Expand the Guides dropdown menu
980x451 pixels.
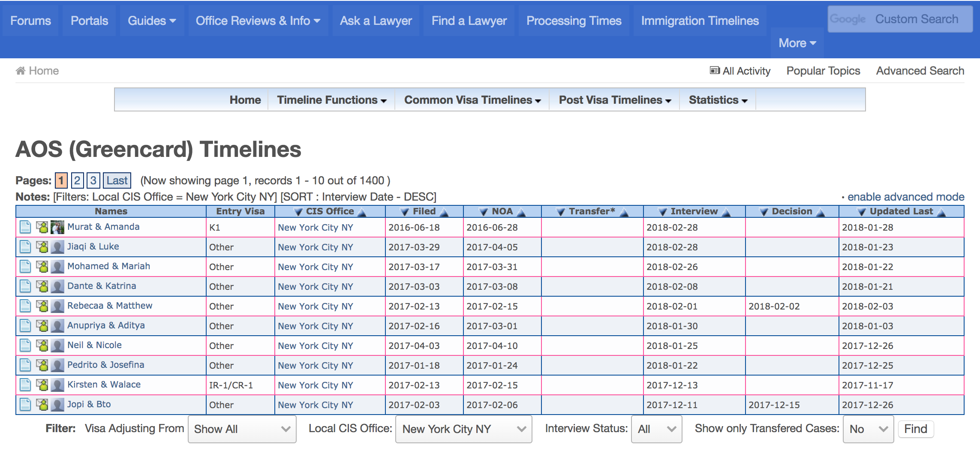pos(152,21)
